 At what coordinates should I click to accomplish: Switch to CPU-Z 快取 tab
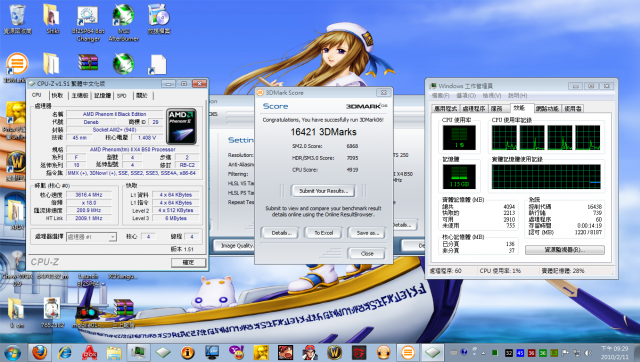click(58, 95)
